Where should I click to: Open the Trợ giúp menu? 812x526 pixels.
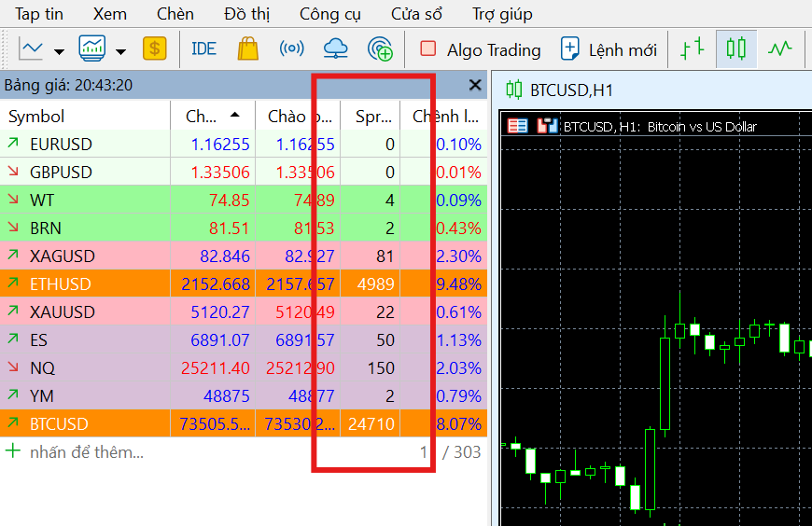pyautogui.click(x=502, y=14)
